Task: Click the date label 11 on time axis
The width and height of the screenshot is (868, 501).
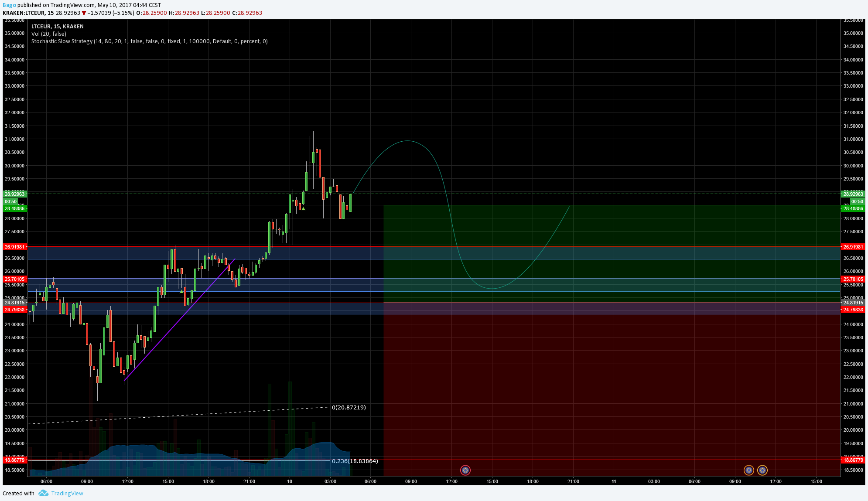Action: click(614, 481)
